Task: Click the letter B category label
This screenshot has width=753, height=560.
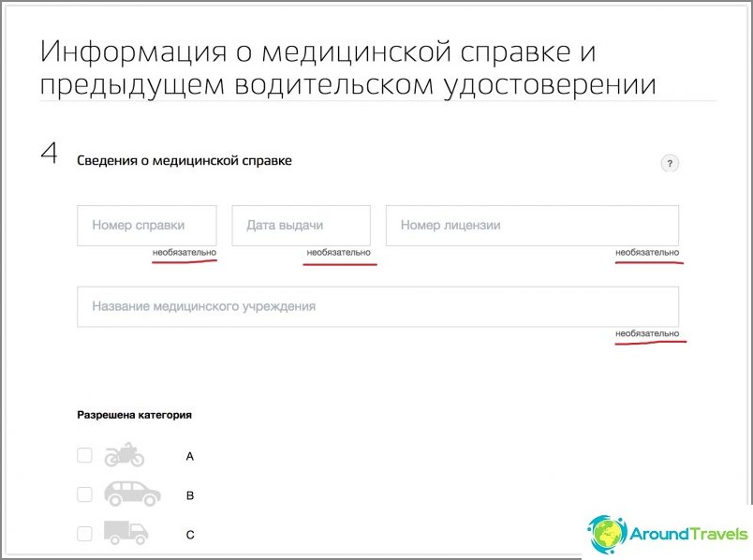Action: coord(190,495)
